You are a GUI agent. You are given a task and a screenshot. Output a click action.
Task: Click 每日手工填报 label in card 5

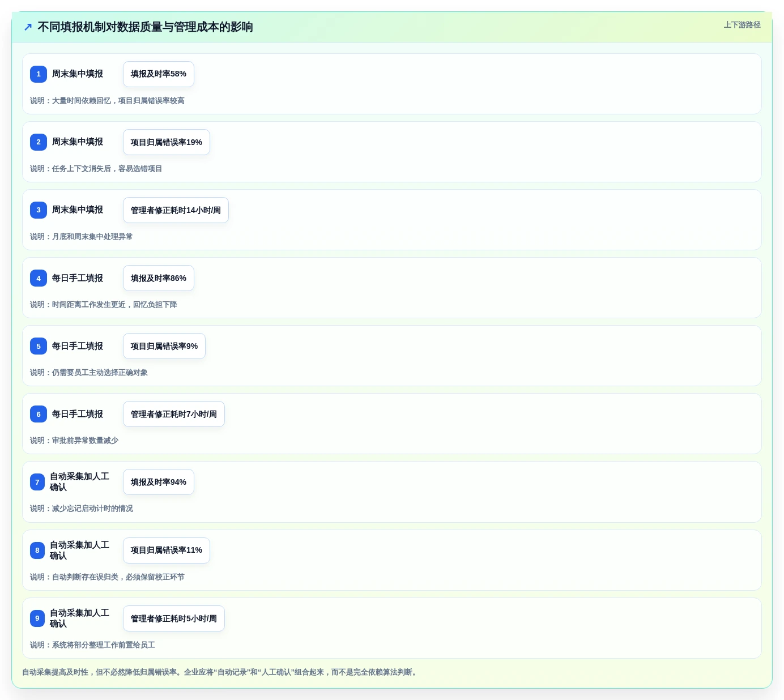pos(78,346)
